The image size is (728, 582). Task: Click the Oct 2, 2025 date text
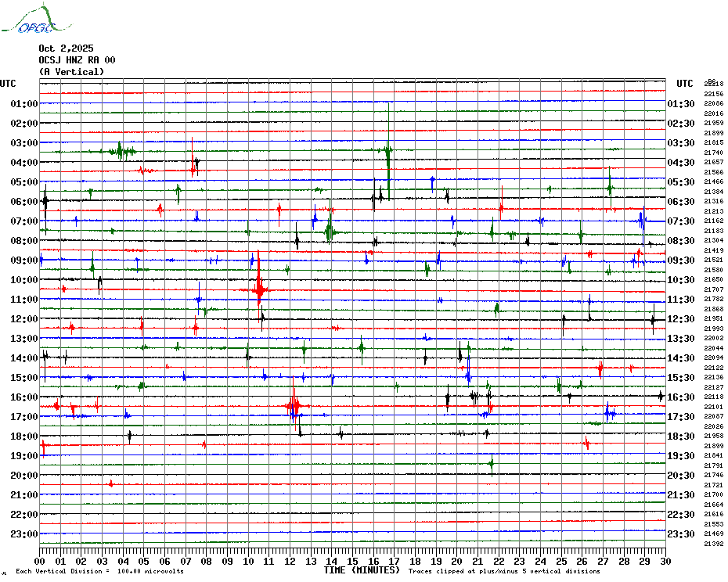click(x=65, y=48)
